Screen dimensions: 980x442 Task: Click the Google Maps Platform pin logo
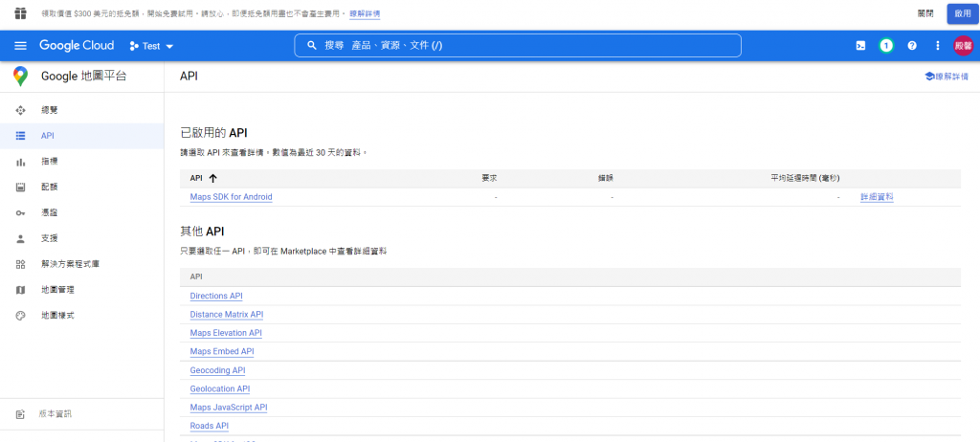21,77
